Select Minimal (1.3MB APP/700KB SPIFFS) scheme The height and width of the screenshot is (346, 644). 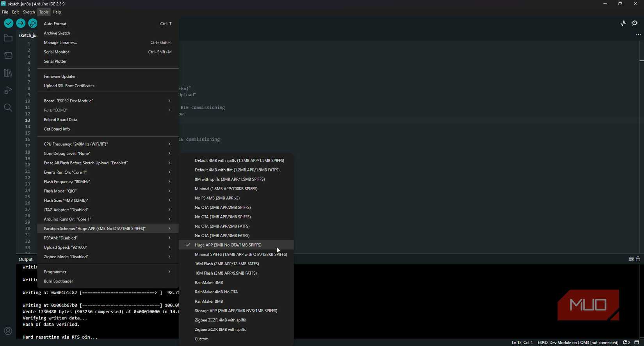click(236, 188)
